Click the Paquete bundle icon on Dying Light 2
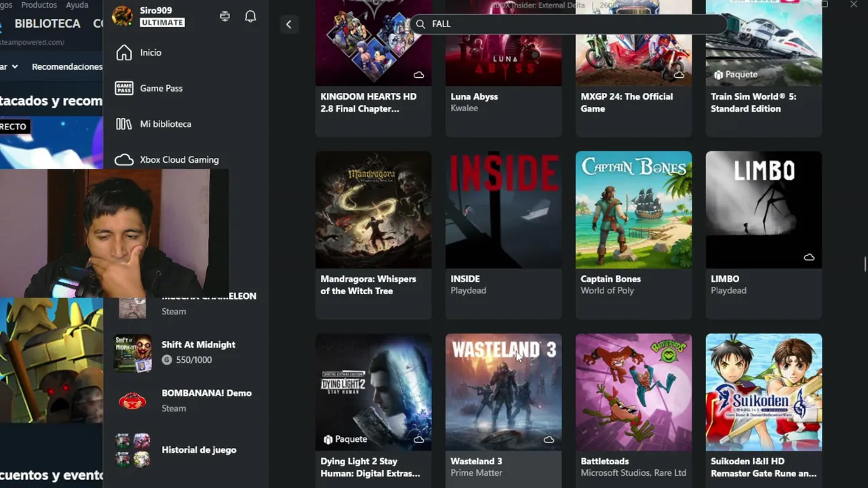868x488 pixels. [x=328, y=440]
